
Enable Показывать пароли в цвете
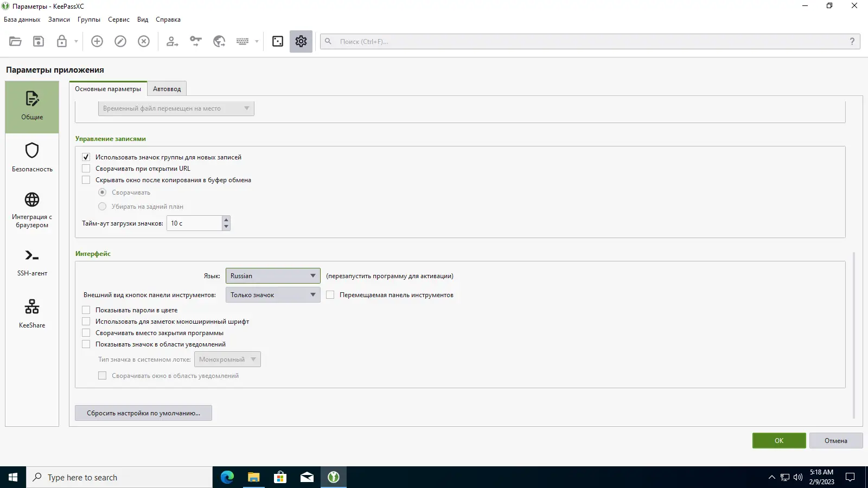pos(86,310)
